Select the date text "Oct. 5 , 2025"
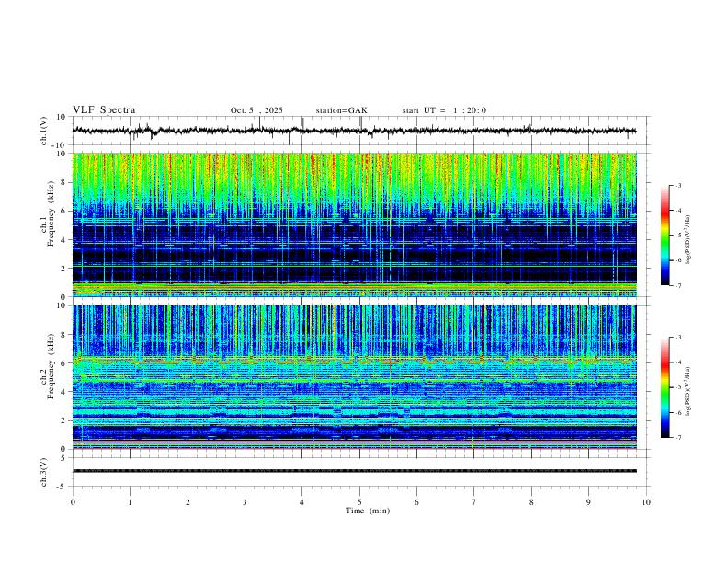728x563 pixels. click(x=256, y=110)
